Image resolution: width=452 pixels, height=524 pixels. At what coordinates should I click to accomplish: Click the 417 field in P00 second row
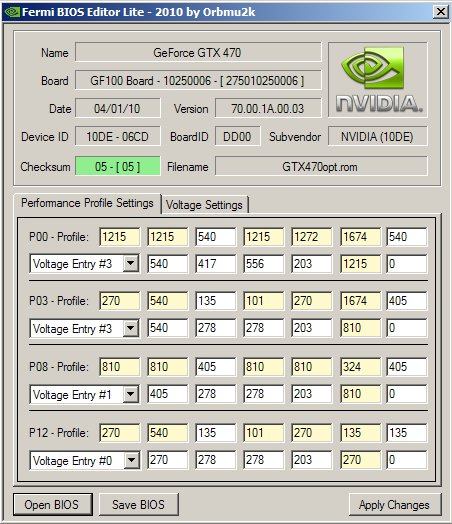[215, 264]
